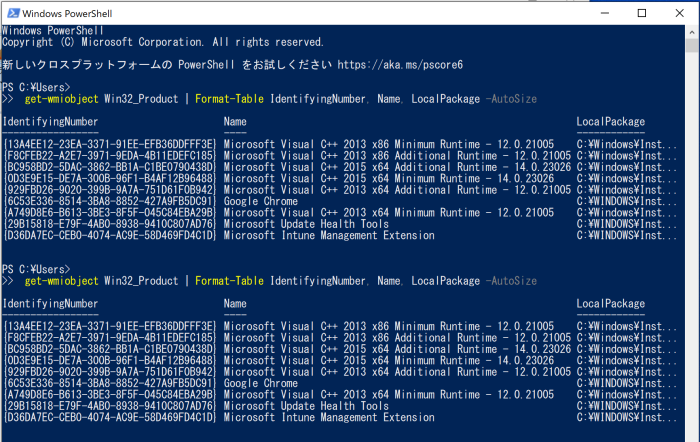Click 'Google Chrome' in the first table
Viewport: 700px width, 442px height.
click(x=261, y=201)
